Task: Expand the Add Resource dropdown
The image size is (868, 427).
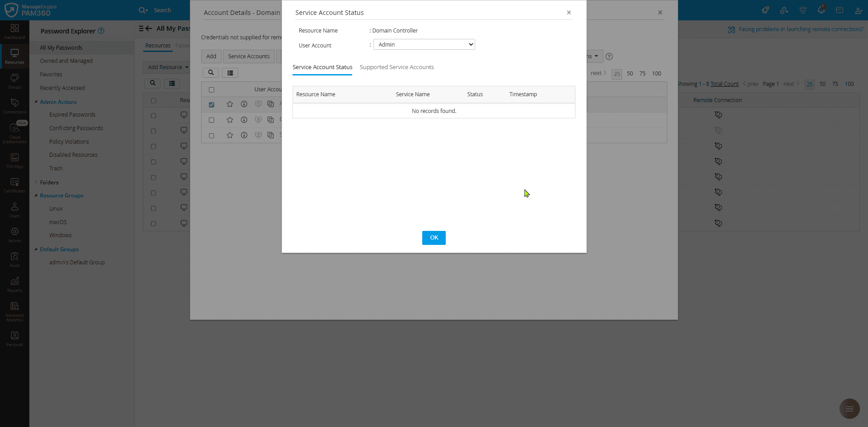Action: tap(167, 67)
